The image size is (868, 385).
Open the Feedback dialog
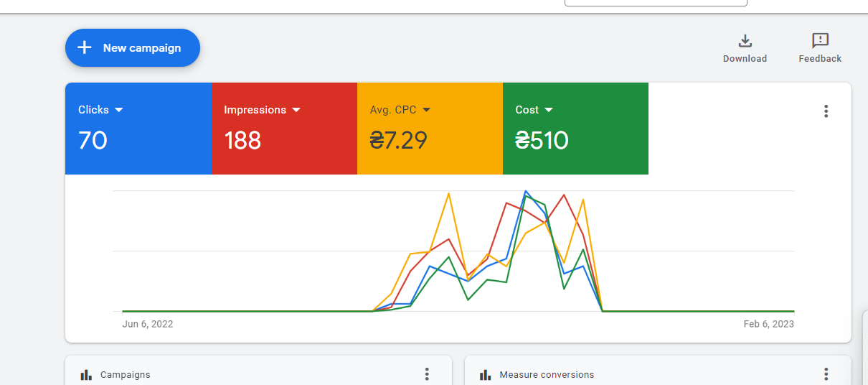[x=820, y=48]
